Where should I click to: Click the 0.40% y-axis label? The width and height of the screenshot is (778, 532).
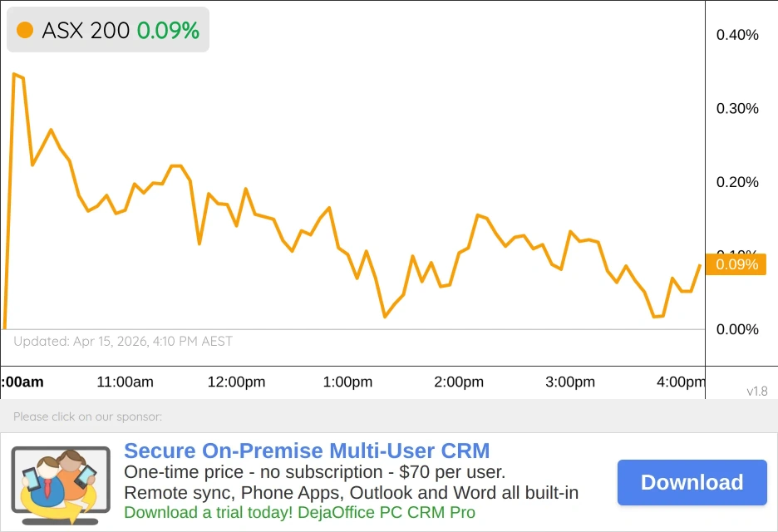pos(737,35)
